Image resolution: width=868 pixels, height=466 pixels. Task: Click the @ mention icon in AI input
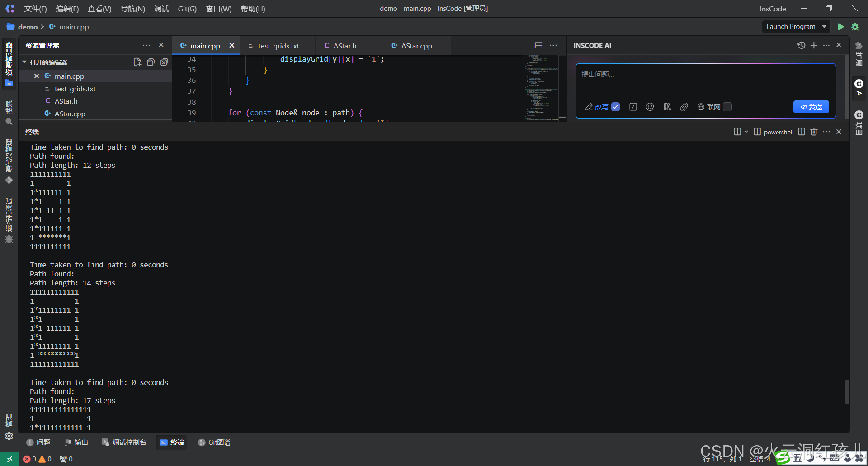pos(650,107)
